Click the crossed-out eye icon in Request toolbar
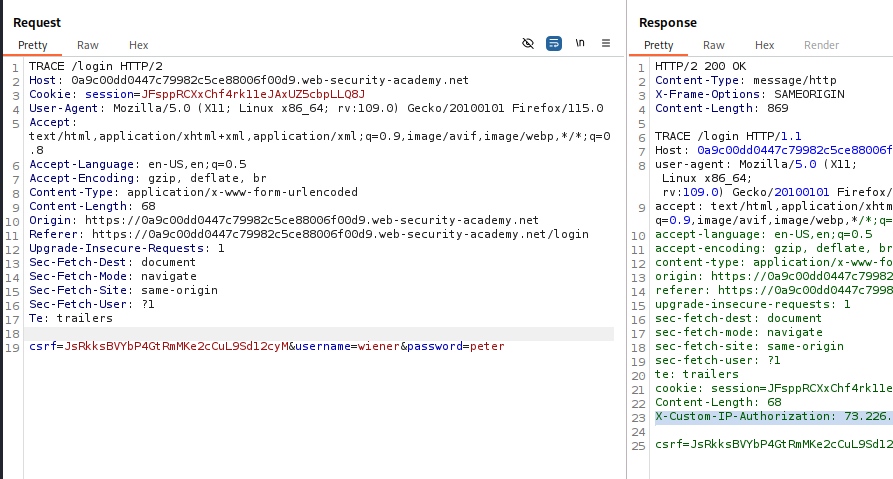Image resolution: width=893 pixels, height=479 pixels. [x=528, y=44]
